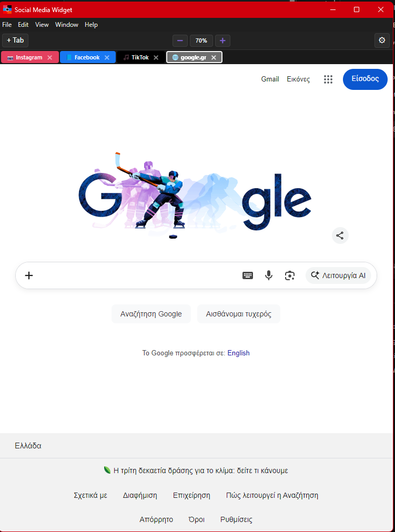The height and width of the screenshot is (532, 395).
Task: Open the Google apps grid icon
Action: (x=328, y=79)
